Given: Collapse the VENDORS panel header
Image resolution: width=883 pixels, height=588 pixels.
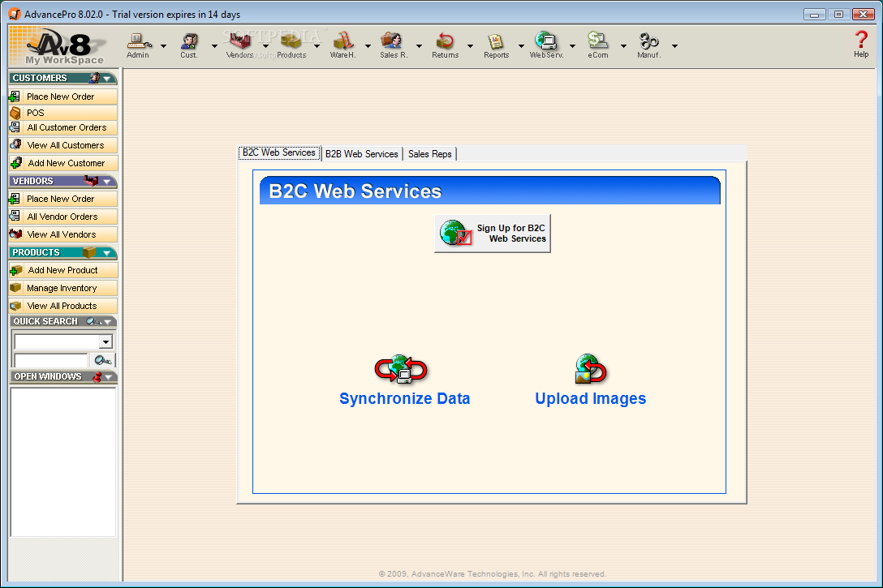Looking at the screenshot, I should pos(63,181).
